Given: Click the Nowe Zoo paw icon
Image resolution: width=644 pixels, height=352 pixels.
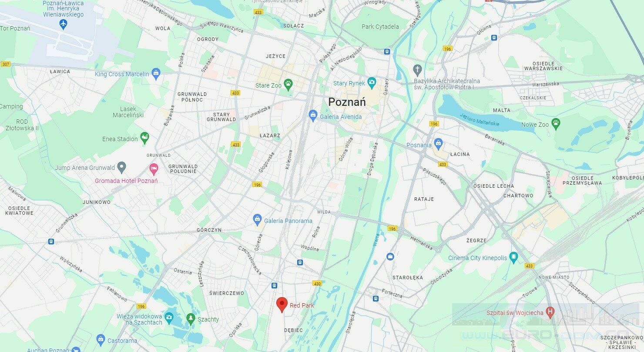Looking at the screenshot, I should coord(556,124).
